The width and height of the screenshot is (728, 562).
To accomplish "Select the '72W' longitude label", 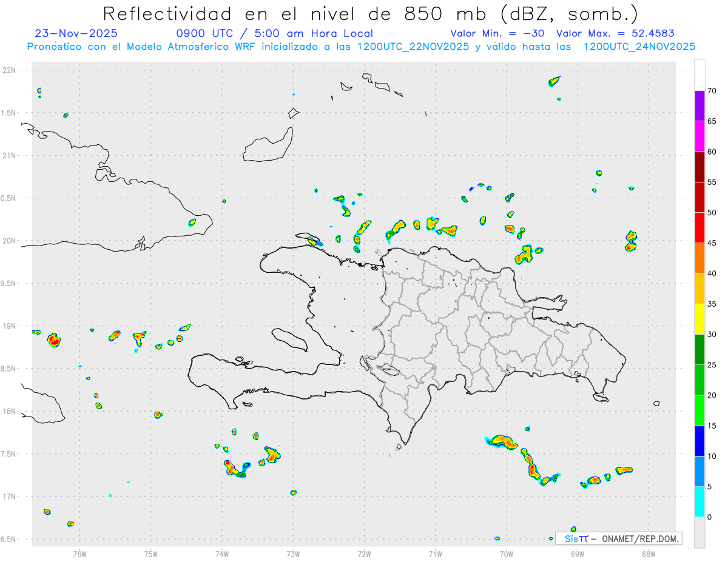I will (364, 553).
